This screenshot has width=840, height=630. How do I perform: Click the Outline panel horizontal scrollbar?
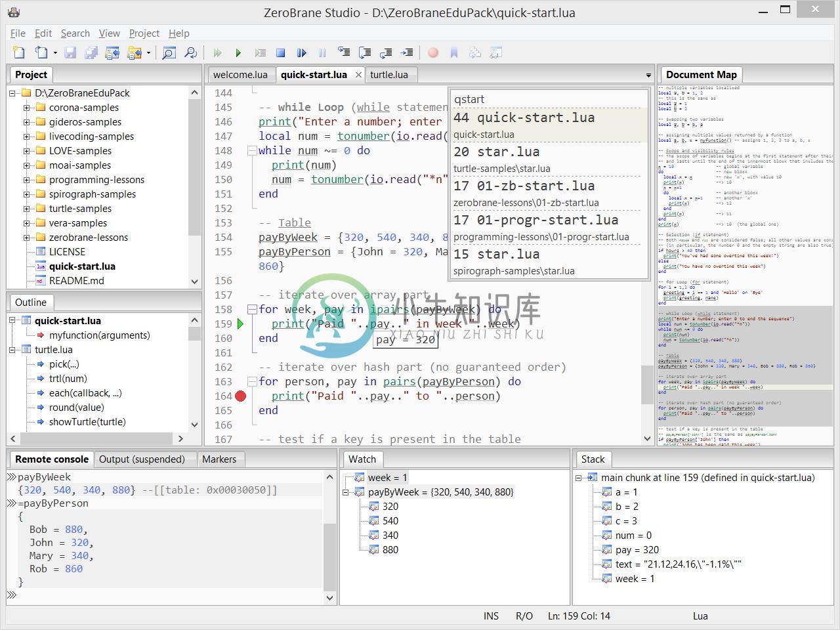tap(96, 438)
